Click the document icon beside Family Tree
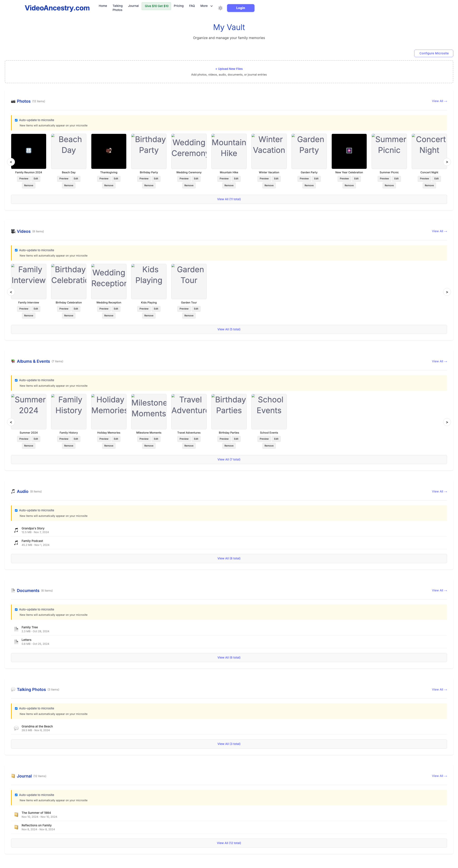 [x=16, y=629]
